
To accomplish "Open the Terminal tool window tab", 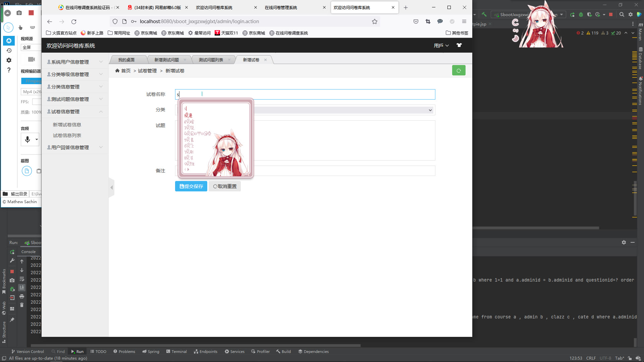I will 176,352.
